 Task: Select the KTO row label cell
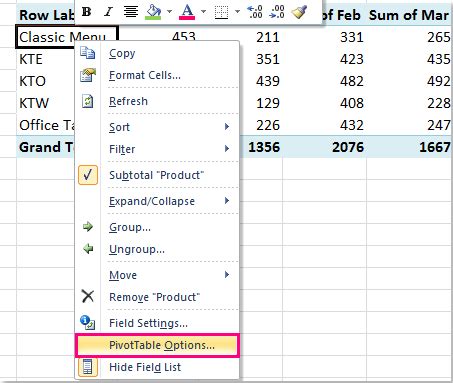click(x=45, y=81)
